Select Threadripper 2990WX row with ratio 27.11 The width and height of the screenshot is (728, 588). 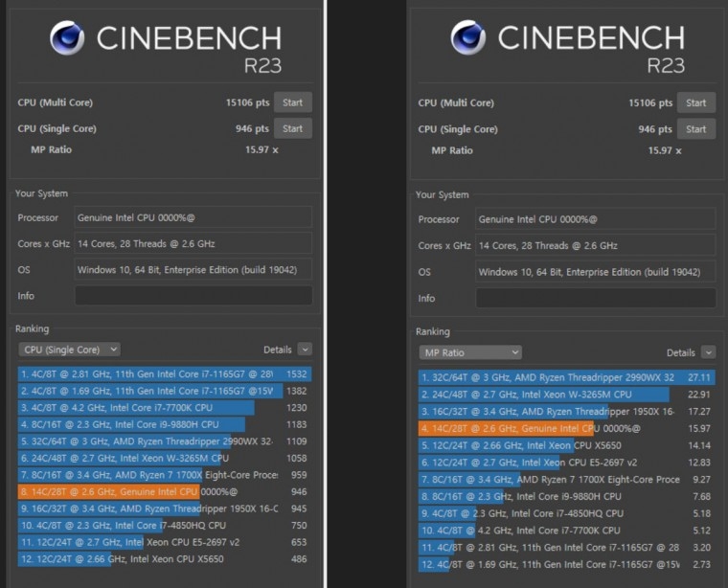pos(566,377)
